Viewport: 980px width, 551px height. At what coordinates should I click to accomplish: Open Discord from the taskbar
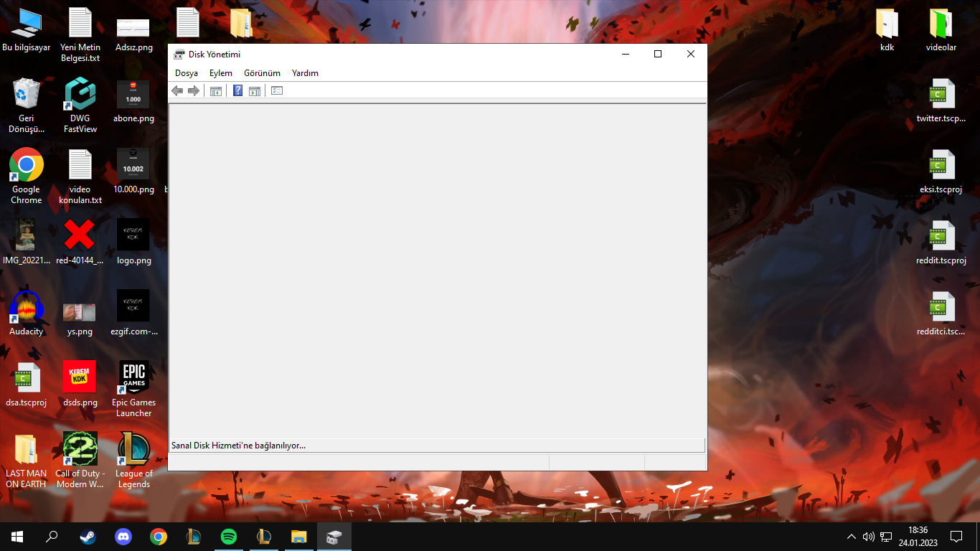tap(123, 537)
